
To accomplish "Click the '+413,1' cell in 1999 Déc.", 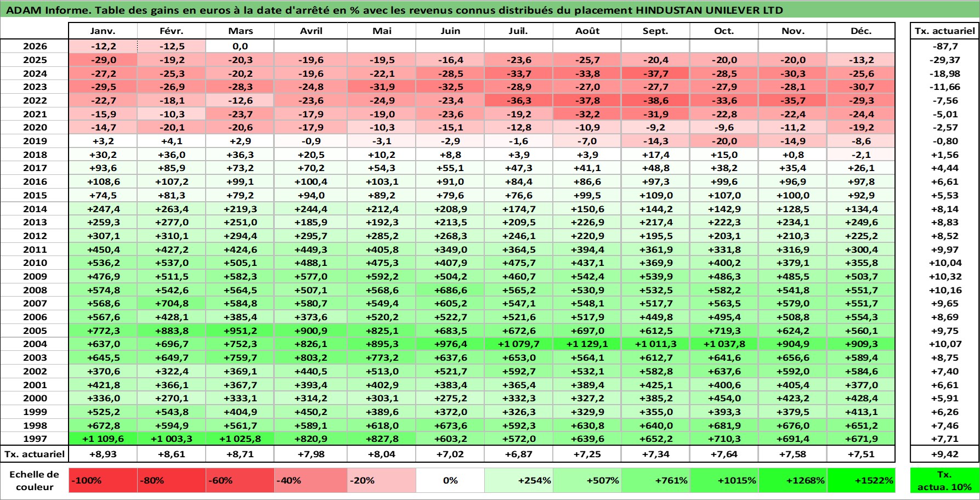I will 861,412.
